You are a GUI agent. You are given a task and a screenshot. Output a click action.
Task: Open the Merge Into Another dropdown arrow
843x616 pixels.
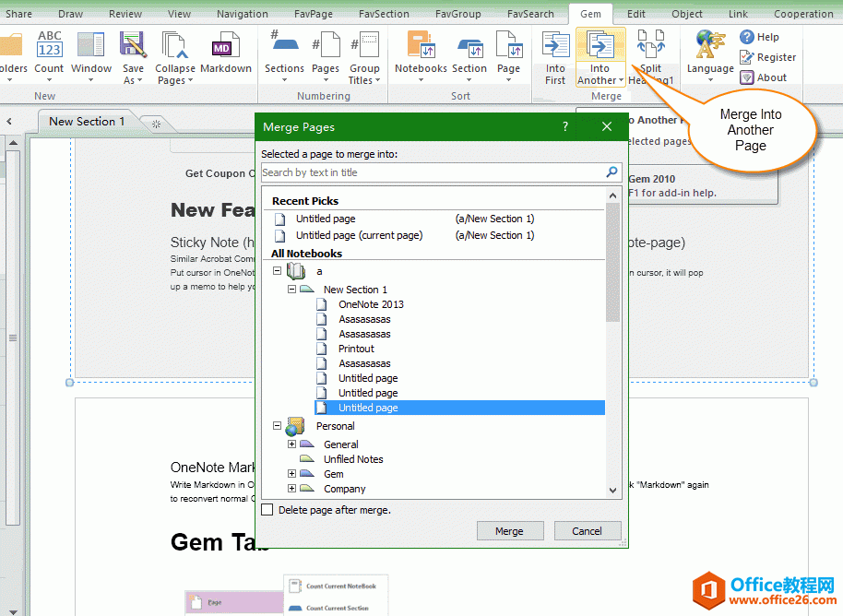[x=622, y=81]
